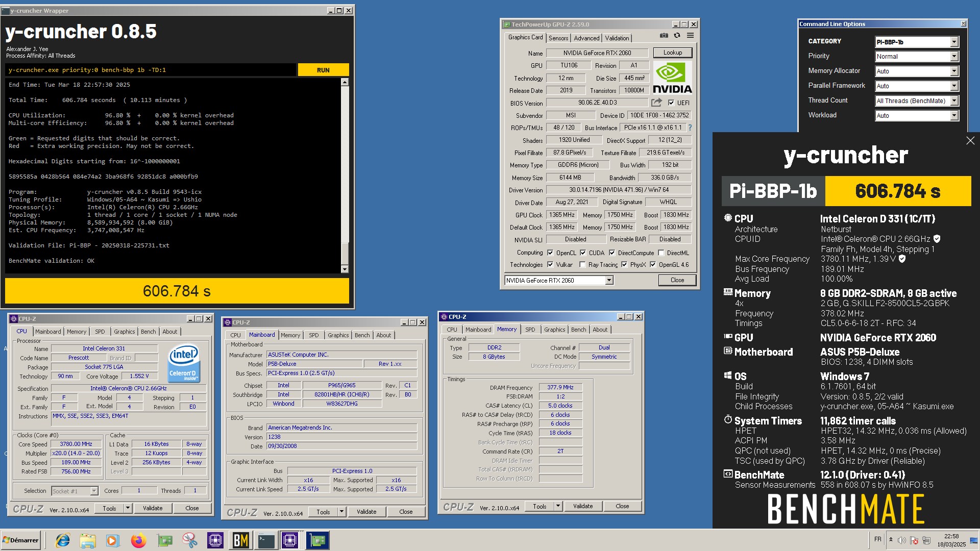Open Action Center flag tray icon
Screen dimensions: 980x551
(x=914, y=540)
